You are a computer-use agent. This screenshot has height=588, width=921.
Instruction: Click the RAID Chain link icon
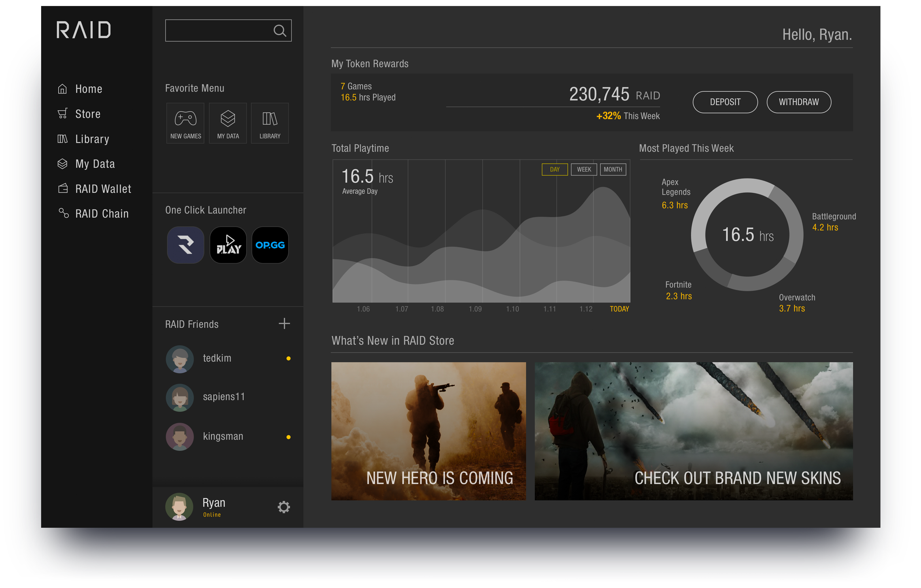coord(63,213)
